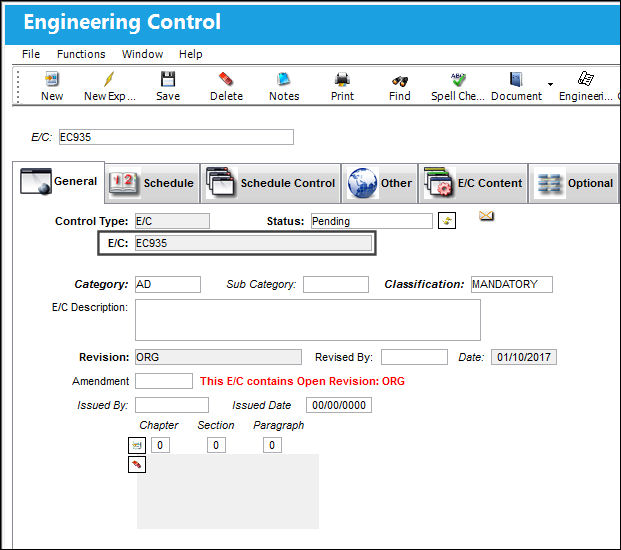Click the Paragraph number field

click(272, 445)
